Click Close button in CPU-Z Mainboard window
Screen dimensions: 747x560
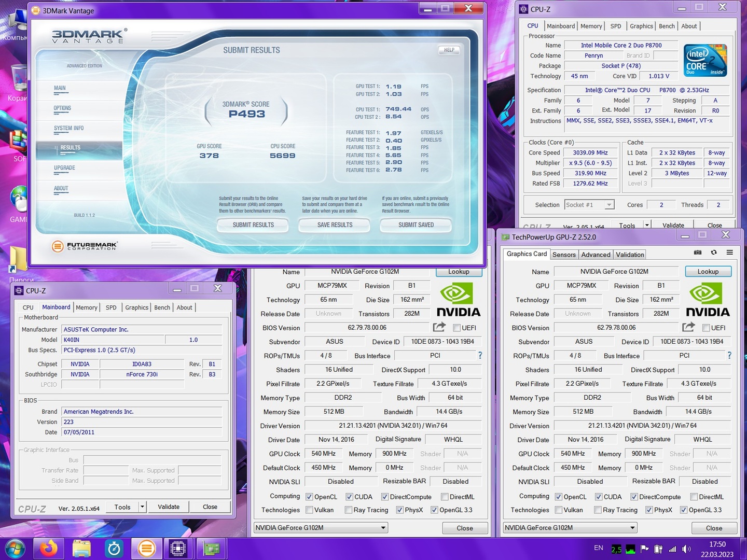coord(210,507)
